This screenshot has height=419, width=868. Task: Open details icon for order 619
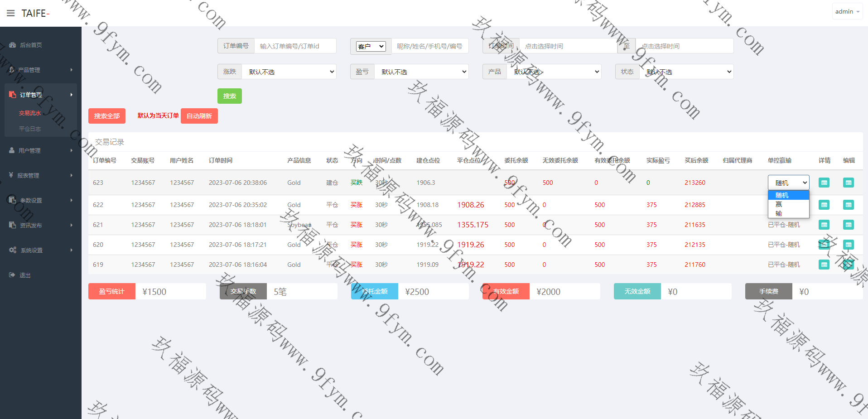click(824, 265)
